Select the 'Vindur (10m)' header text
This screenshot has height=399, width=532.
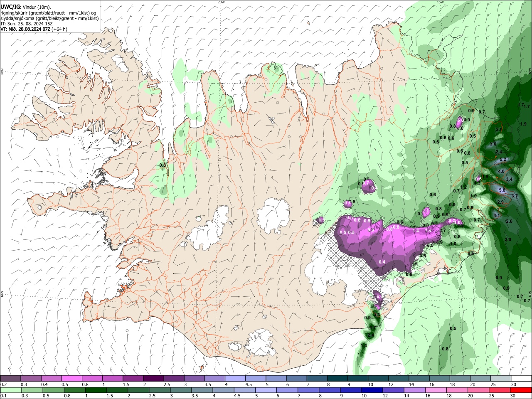(36, 7)
